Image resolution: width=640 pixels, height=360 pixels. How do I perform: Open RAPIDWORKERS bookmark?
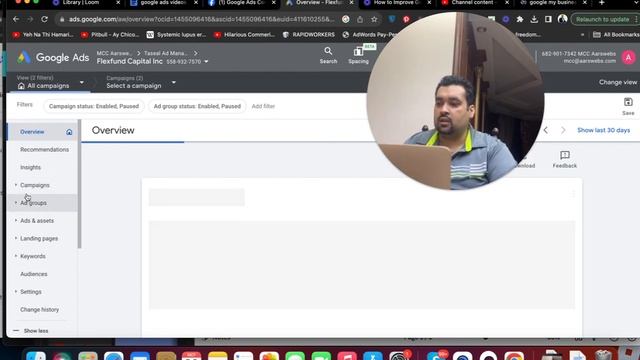[x=309, y=35]
